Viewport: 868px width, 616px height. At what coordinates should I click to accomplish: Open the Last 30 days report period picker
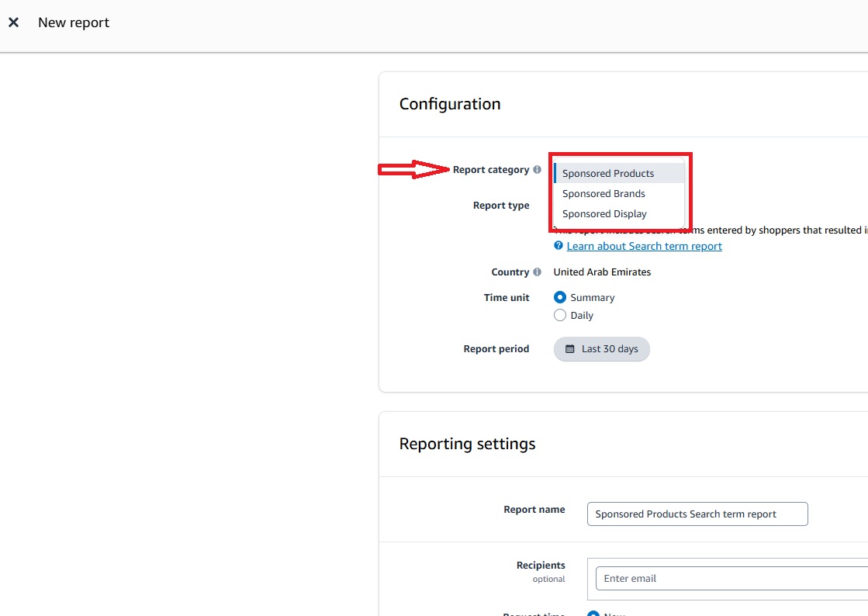click(x=602, y=348)
